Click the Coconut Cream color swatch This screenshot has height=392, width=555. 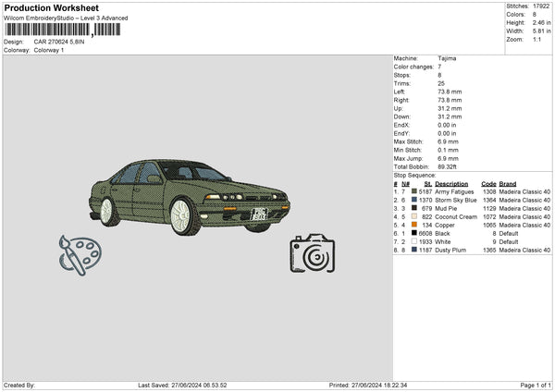click(414, 216)
